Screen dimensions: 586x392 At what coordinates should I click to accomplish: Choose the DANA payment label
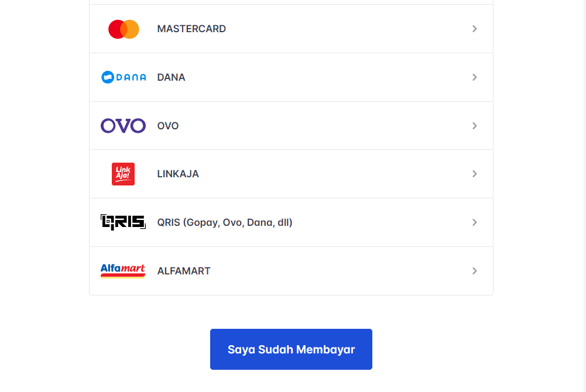tap(171, 77)
